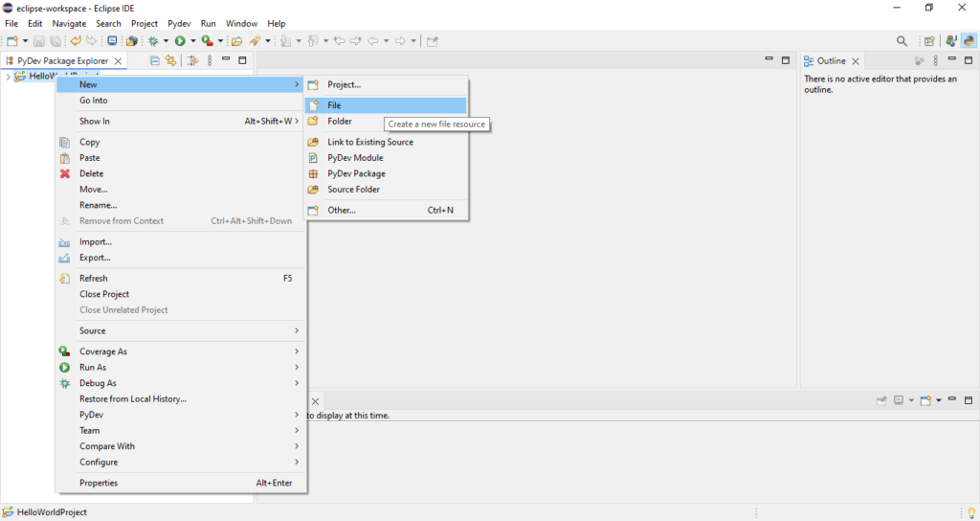The image size is (980, 521).
Task: Choose Project... from the New submenu
Action: pos(386,84)
